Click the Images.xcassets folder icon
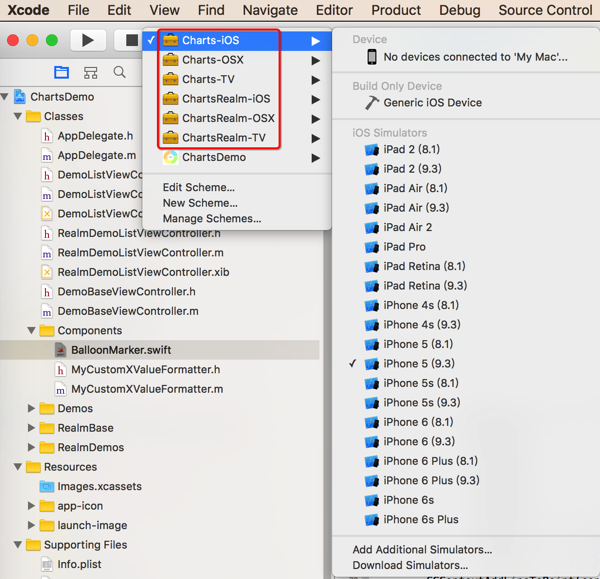Image resolution: width=600 pixels, height=579 pixels. pyautogui.click(x=47, y=486)
